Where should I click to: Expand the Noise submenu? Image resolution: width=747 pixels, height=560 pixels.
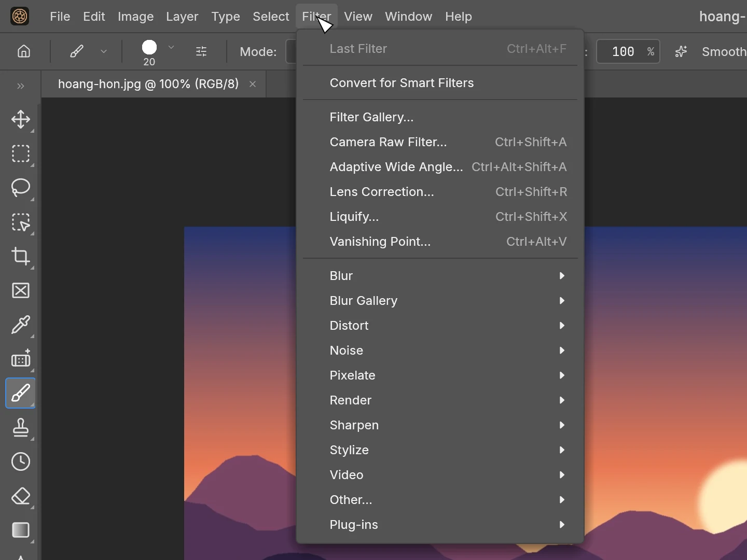click(440, 351)
